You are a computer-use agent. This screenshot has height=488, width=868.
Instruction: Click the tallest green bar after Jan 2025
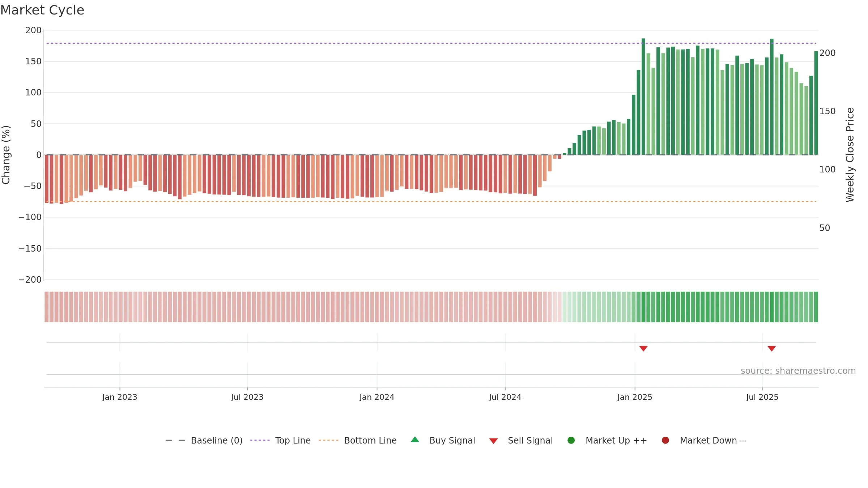point(643,97)
